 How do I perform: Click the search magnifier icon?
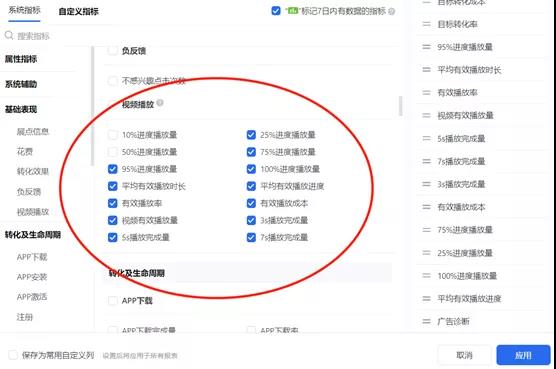[9, 35]
